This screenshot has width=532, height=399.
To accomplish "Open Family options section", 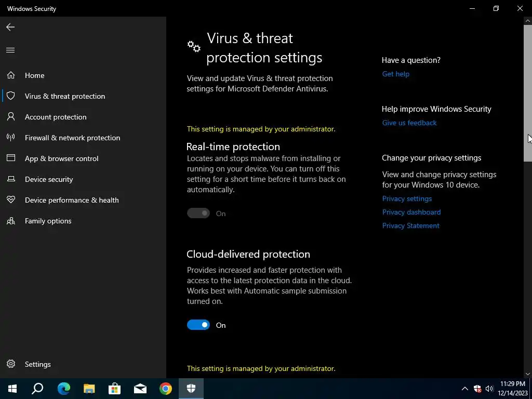I will 48,221.
